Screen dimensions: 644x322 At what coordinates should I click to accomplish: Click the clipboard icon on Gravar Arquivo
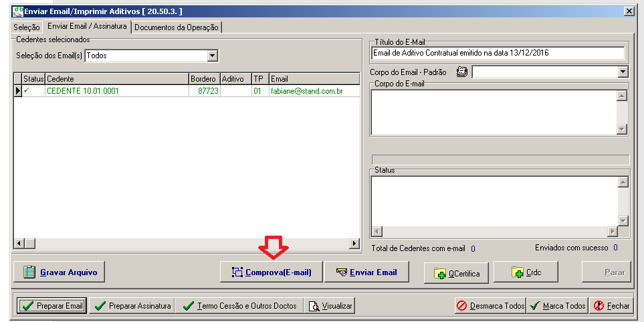29,272
